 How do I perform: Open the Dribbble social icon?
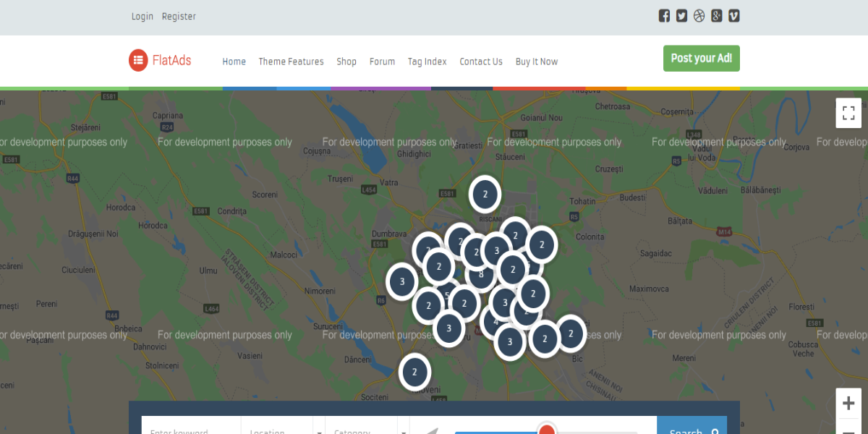(699, 16)
